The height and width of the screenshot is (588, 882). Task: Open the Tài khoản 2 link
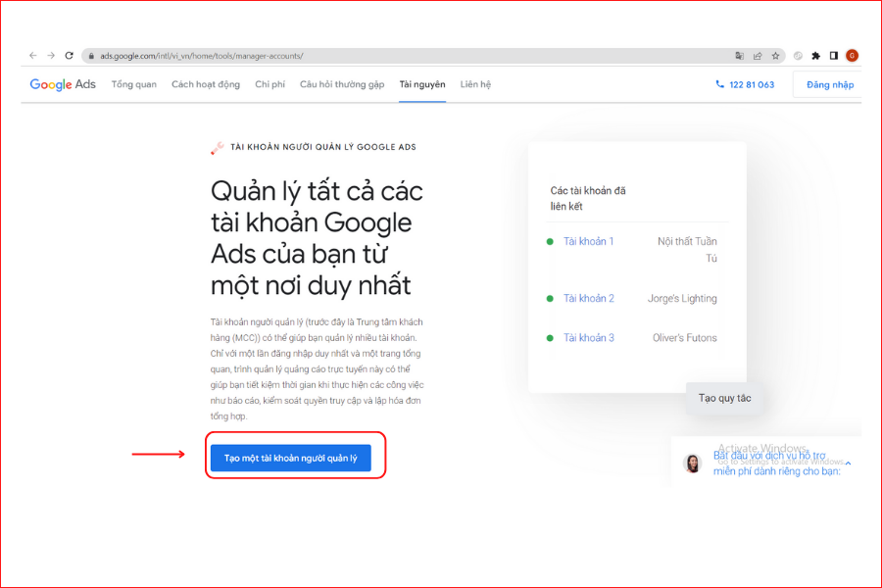point(588,298)
